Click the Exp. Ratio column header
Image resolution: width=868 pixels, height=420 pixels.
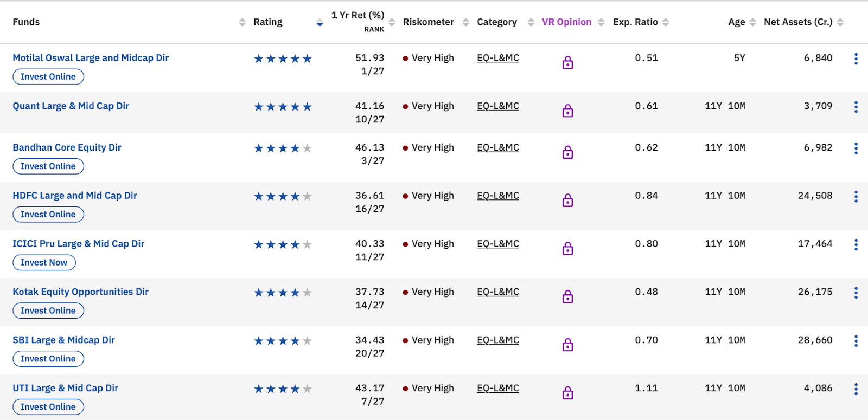pyautogui.click(x=635, y=22)
